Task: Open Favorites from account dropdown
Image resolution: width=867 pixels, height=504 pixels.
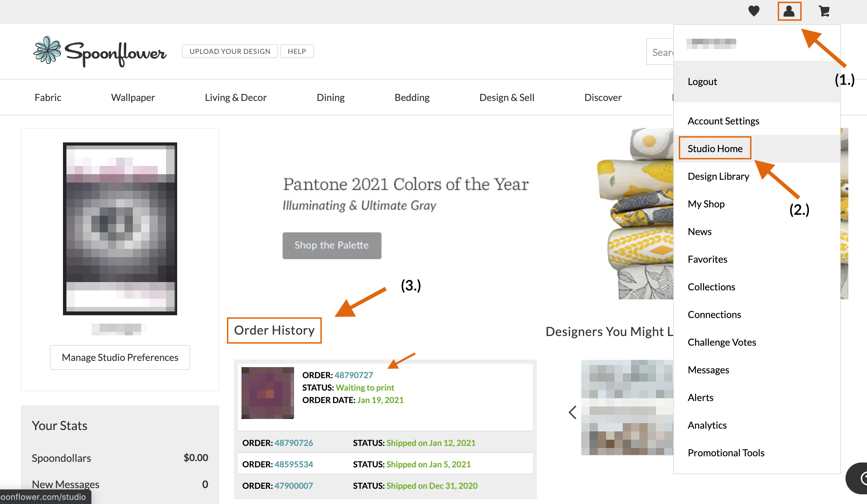Action: (757, 259)
